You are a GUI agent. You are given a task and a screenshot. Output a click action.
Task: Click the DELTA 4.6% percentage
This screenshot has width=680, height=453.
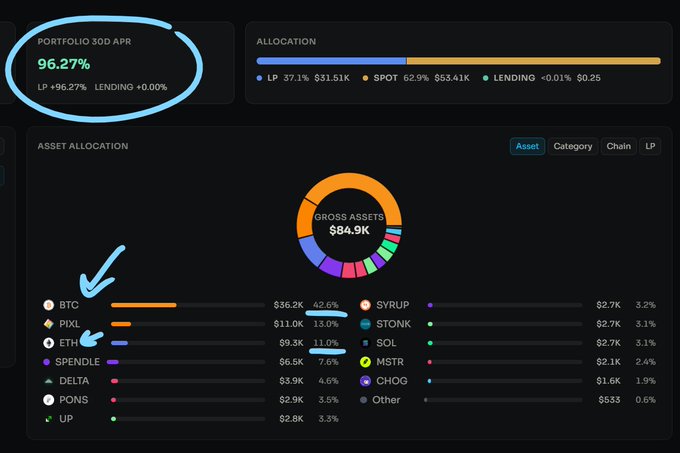tap(328, 381)
